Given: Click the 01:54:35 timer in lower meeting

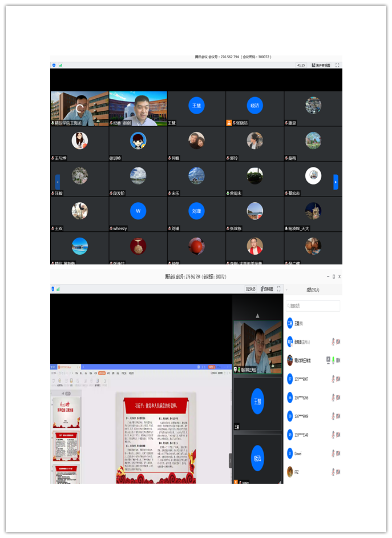Looking at the screenshot, I should (x=251, y=289).
